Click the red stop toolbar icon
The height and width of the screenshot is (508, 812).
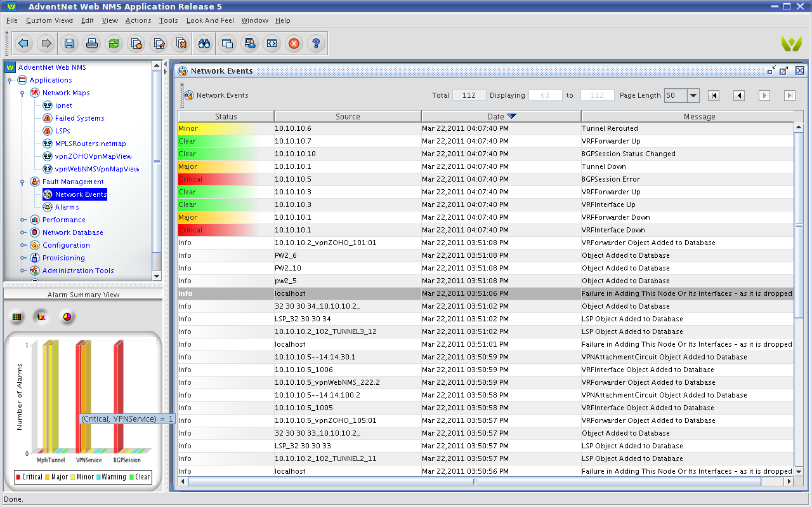click(294, 43)
